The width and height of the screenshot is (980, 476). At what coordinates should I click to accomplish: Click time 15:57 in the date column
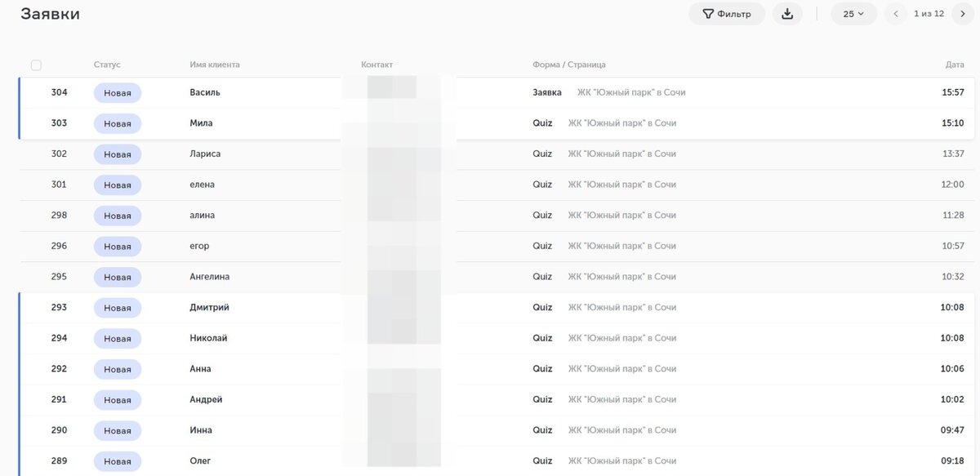point(953,92)
